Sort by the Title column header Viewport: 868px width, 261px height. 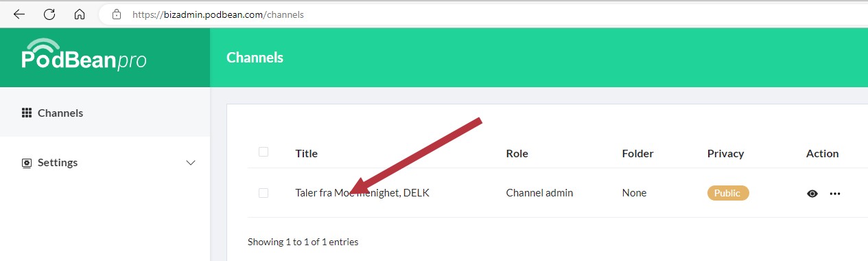[x=306, y=154]
